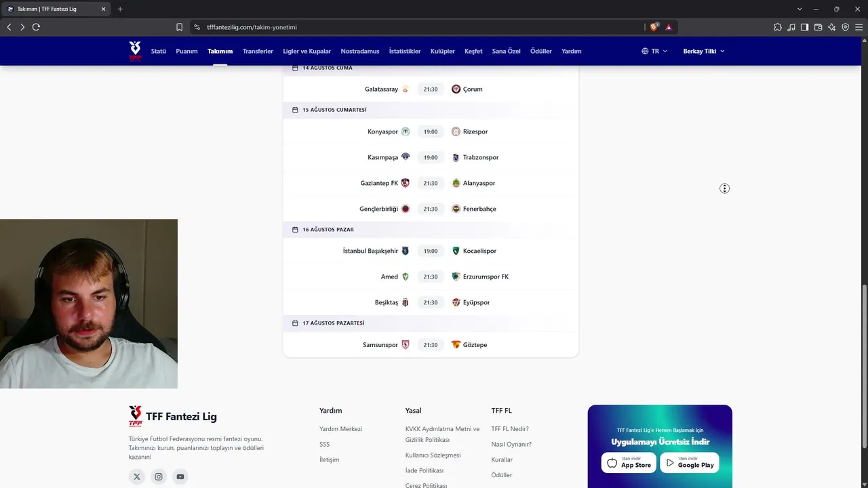868x488 pixels.
Task: Open the Instagram social link
Action: point(159,476)
